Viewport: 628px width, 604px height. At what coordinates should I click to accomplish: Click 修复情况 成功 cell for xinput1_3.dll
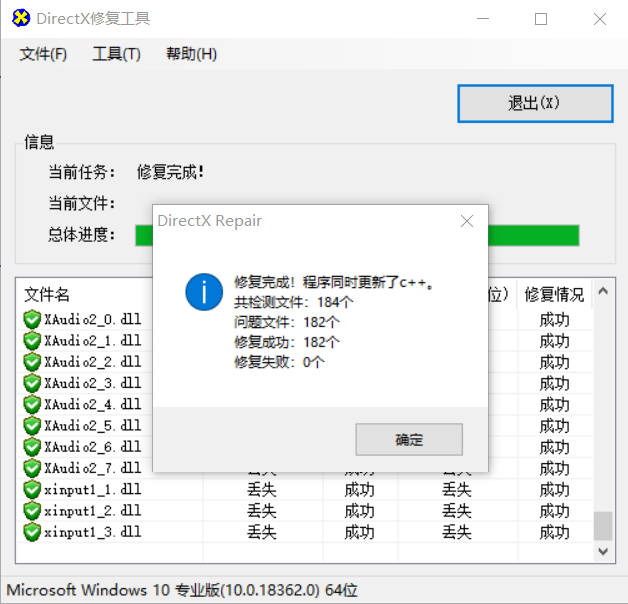(554, 532)
